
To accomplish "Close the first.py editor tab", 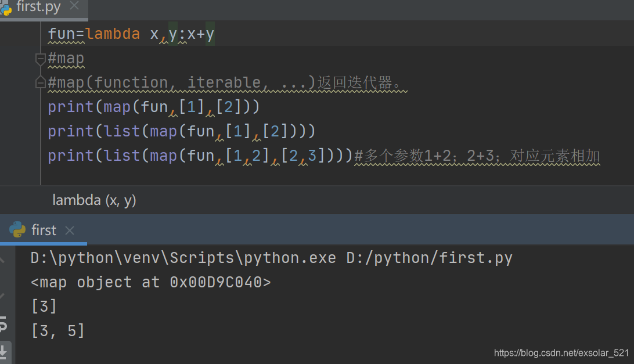I will click(x=74, y=6).
